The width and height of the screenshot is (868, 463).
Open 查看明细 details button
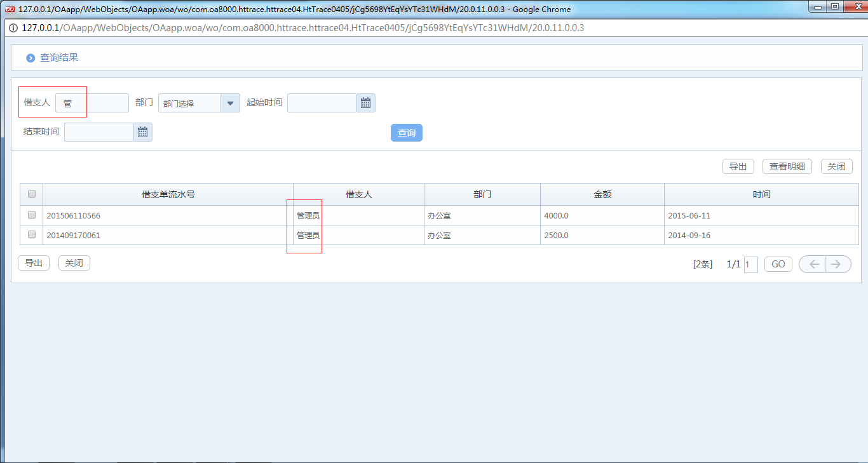(x=787, y=166)
